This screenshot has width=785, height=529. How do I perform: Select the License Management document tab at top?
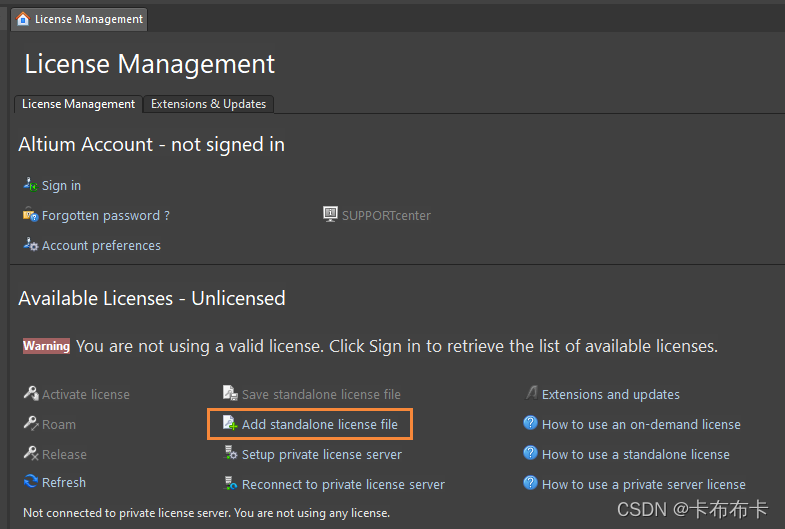pyautogui.click(x=80, y=19)
